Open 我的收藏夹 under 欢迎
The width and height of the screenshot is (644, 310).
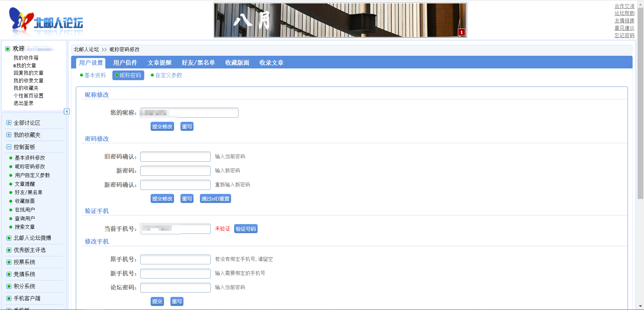(26, 88)
